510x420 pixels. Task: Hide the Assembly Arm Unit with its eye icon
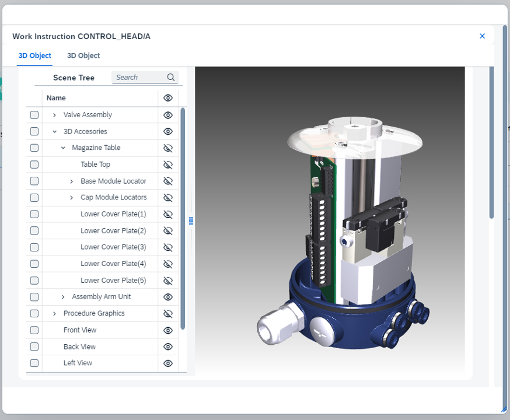pyautogui.click(x=168, y=297)
